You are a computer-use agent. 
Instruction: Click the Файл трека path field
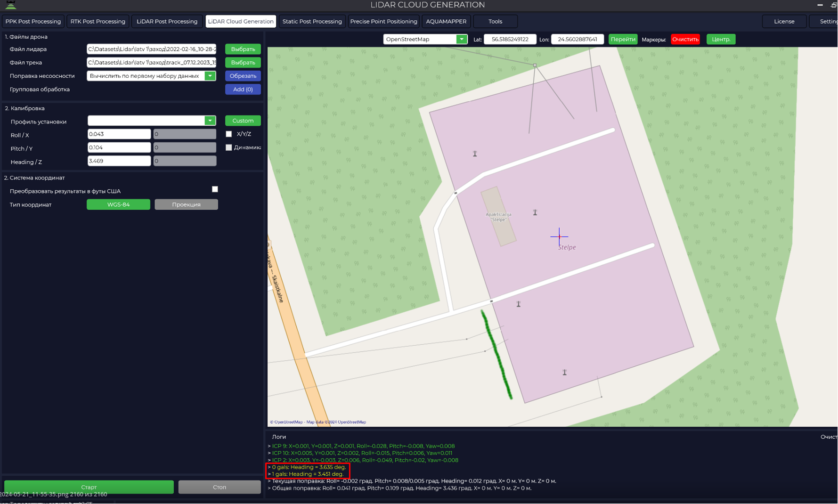pos(151,62)
